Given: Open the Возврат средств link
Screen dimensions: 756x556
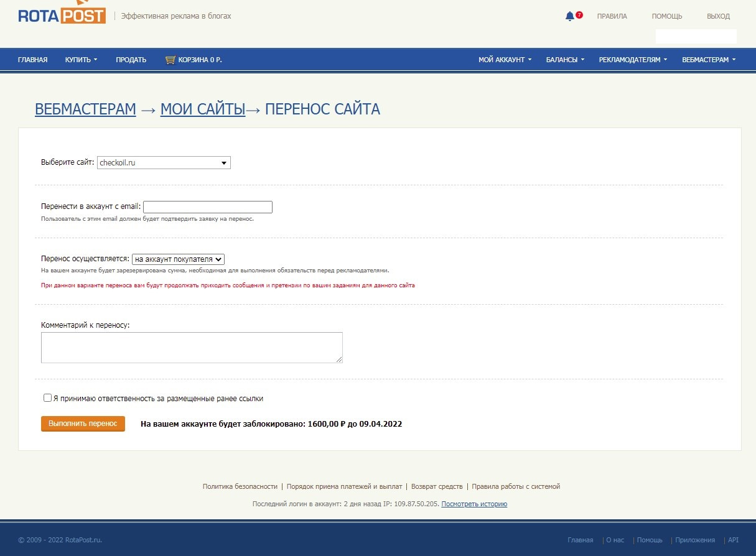Looking at the screenshot, I should (437, 486).
